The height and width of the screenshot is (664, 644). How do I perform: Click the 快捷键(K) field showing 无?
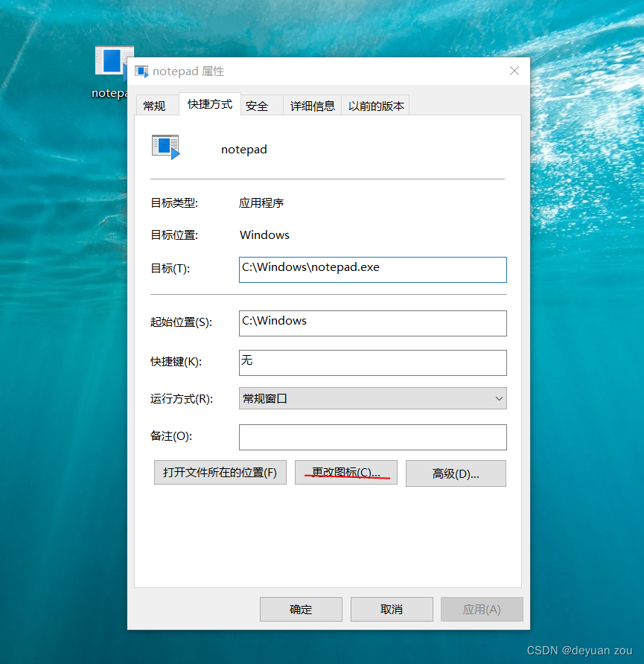point(372,363)
